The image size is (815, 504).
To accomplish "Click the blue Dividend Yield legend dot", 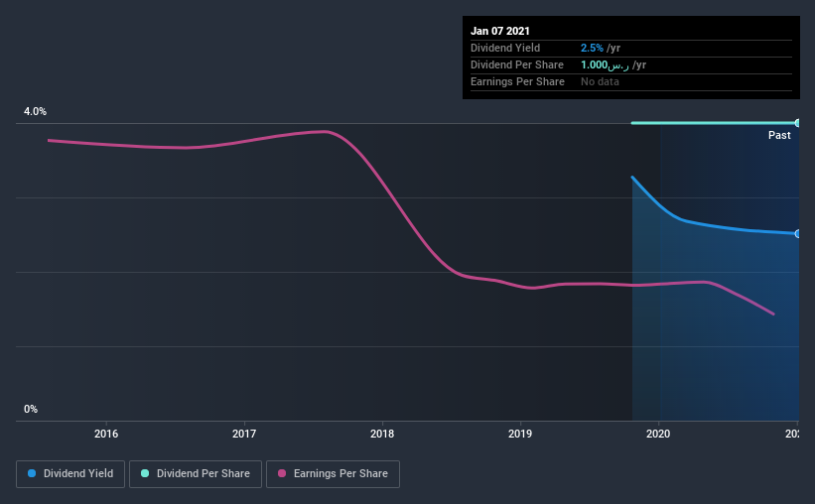I will pyautogui.click(x=32, y=473).
